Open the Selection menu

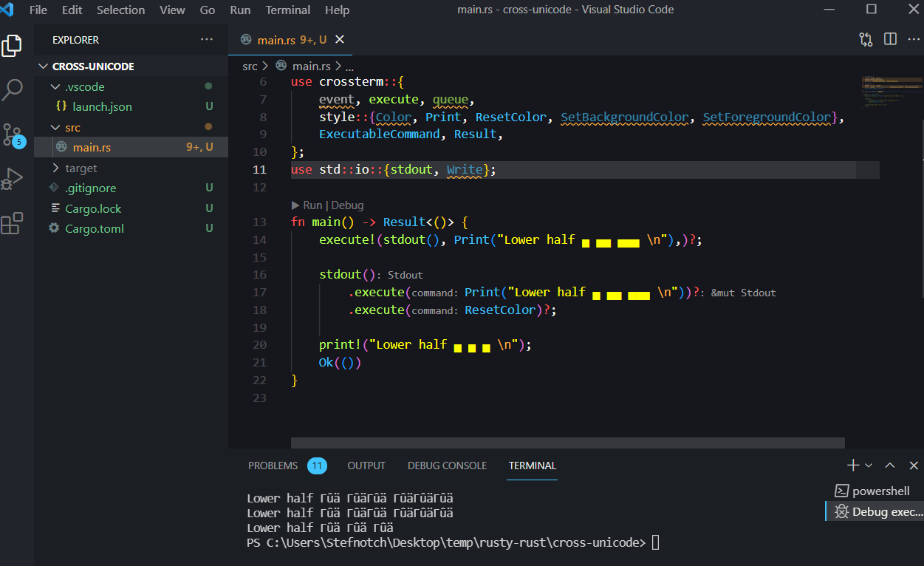120,10
